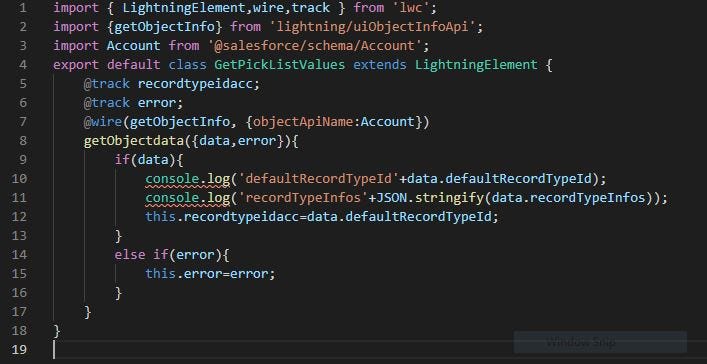Click 'console' on line 11
Image resolution: width=707 pixels, height=364 pixels.
pyautogui.click(x=172, y=198)
